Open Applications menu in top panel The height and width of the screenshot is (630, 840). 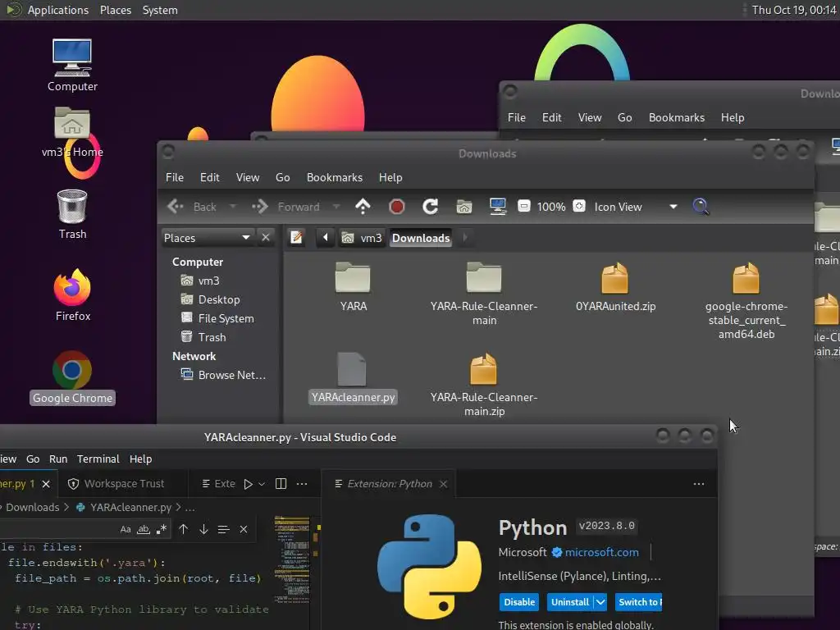tap(58, 10)
